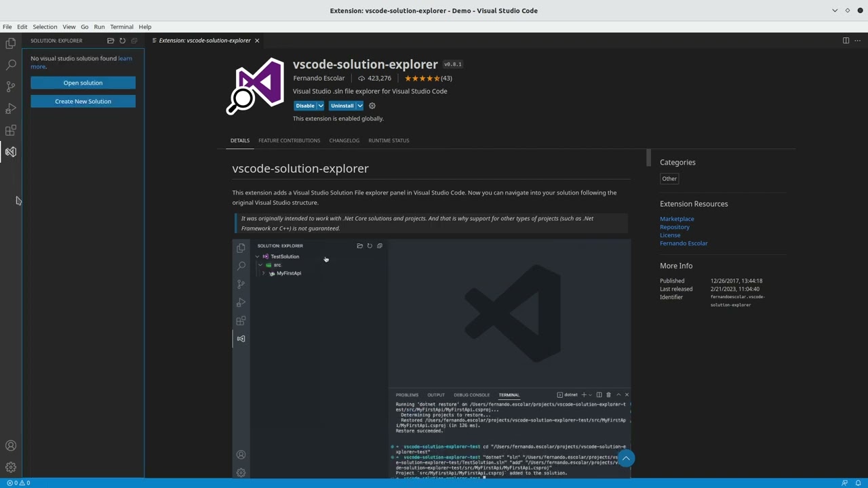
Task: Open the Run menu
Action: [x=99, y=26]
